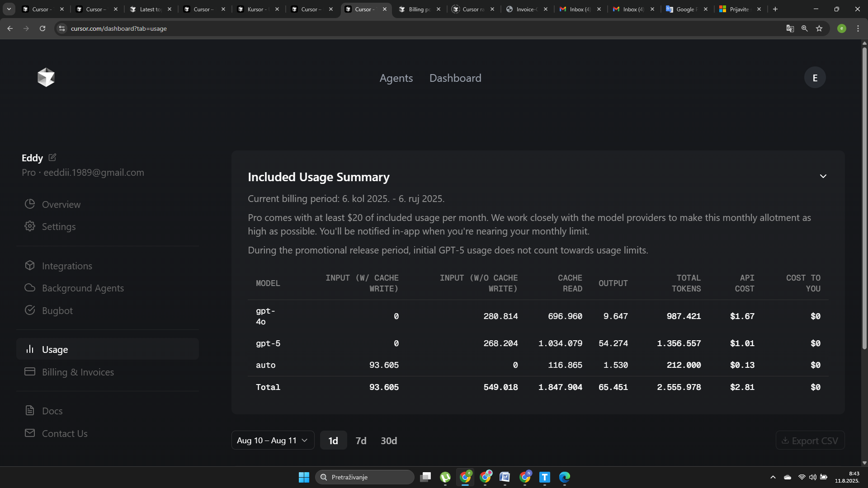Open Background Agents section

pyautogui.click(x=83, y=288)
